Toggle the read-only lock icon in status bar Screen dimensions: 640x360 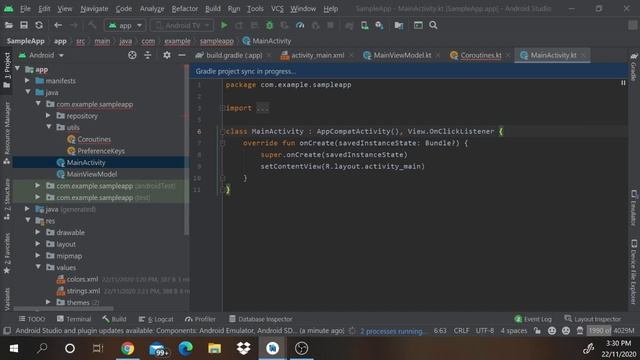point(538,331)
